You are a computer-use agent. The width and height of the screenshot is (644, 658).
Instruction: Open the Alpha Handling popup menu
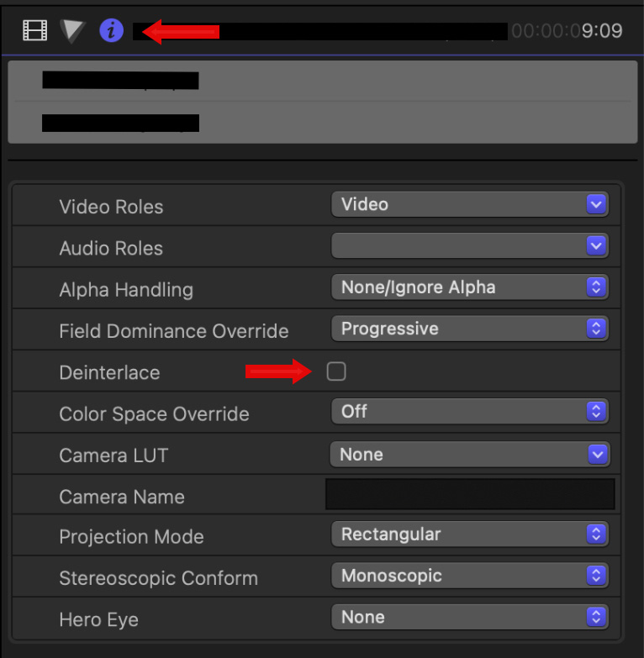tap(469, 287)
